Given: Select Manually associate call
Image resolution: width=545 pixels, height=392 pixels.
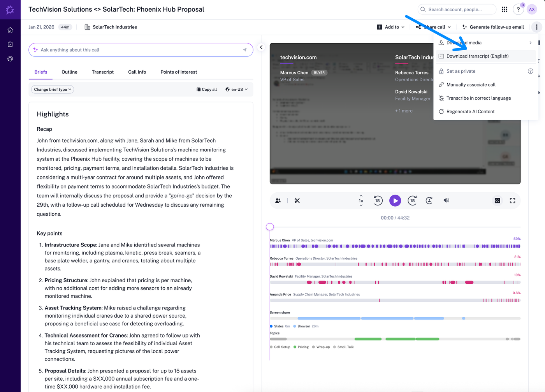Looking at the screenshot, I should [x=485, y=84].
